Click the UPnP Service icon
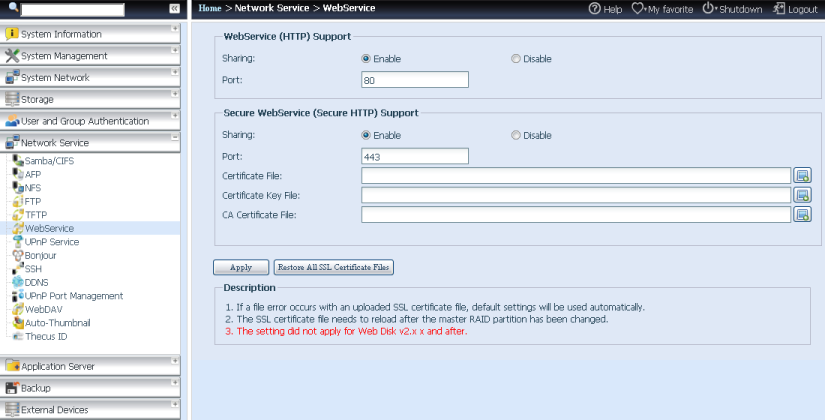Screen dimensions: 825x420 pos(18,242)
